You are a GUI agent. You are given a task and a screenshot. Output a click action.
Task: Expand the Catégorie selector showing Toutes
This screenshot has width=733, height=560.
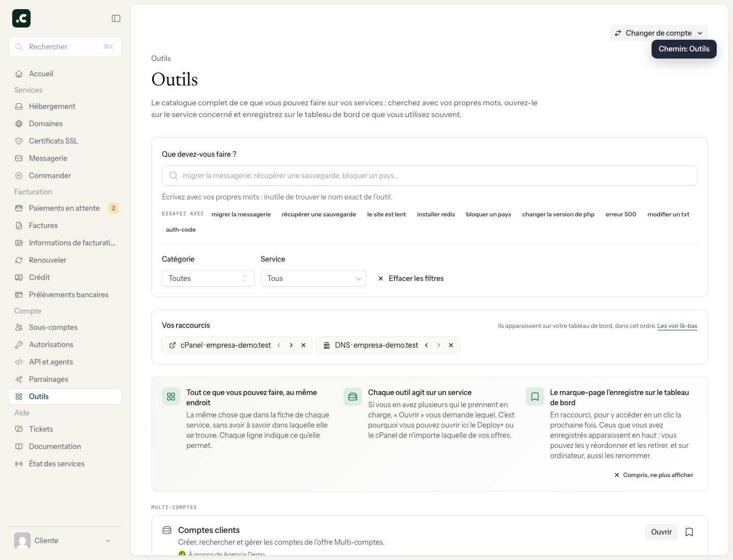[x=208, y=278]
